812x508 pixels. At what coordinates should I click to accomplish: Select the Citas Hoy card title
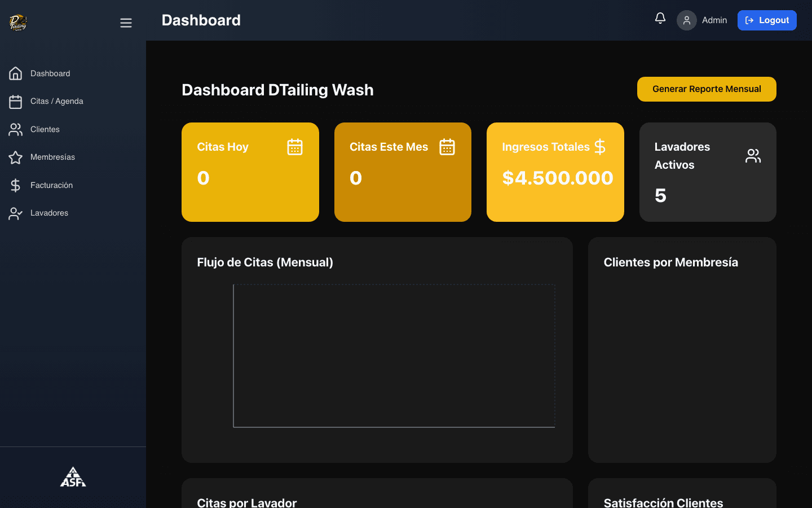point(223,147)
